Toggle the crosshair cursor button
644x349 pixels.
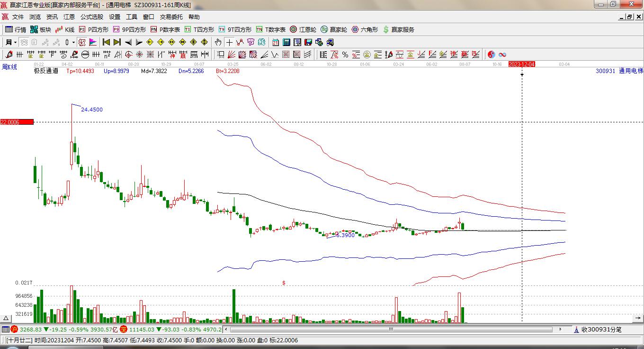click(229, 42)
